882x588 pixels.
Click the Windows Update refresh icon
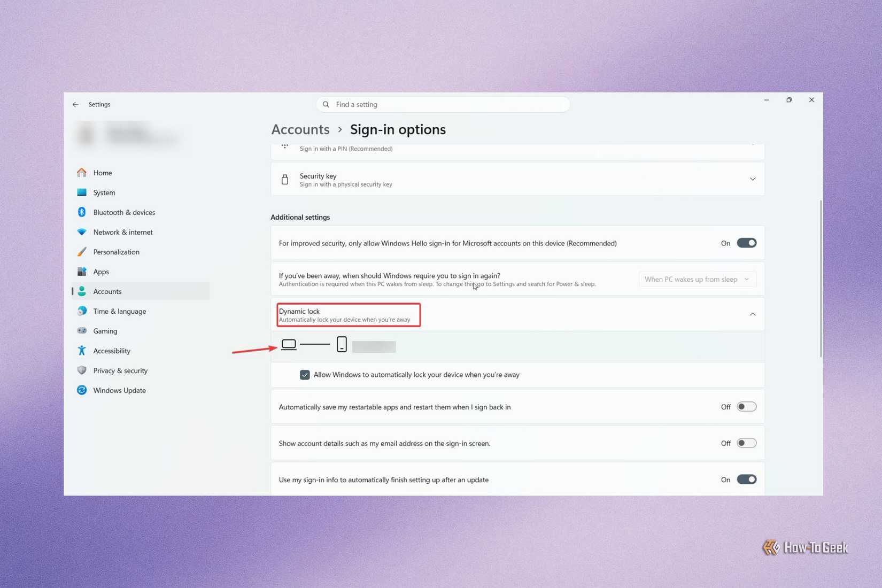[x=82, y=390]
